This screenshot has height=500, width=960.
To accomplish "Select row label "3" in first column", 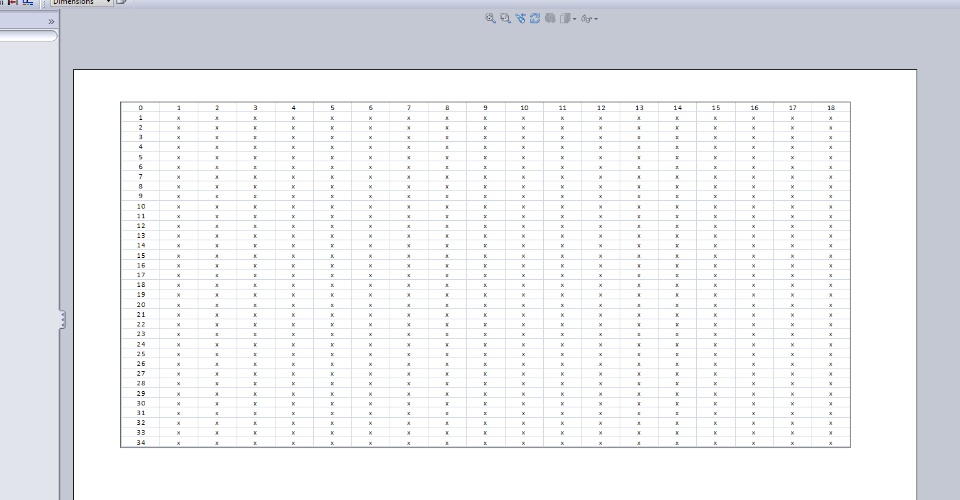I will pyautogui.click(x=140, y=137).
